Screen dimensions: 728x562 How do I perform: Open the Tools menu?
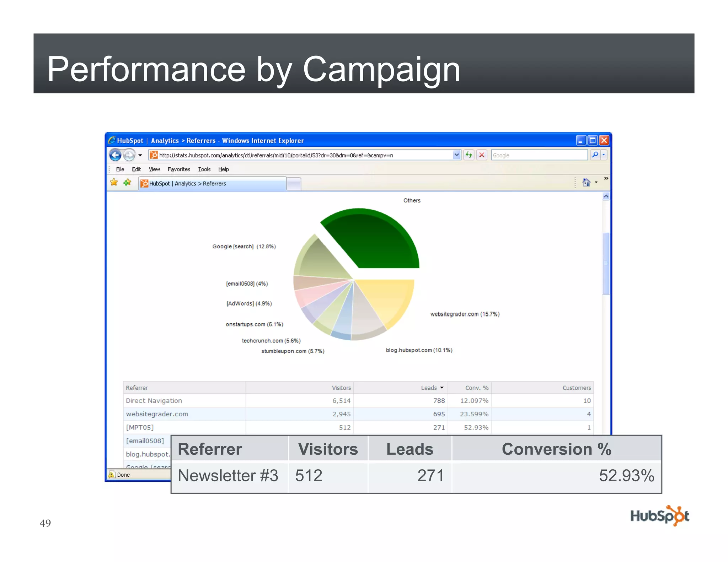click(204, 169)
